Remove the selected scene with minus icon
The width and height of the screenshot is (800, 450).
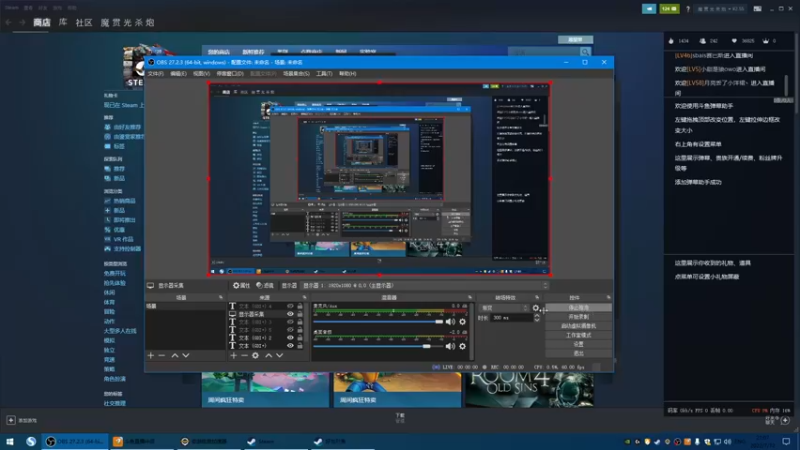[162, 356]
